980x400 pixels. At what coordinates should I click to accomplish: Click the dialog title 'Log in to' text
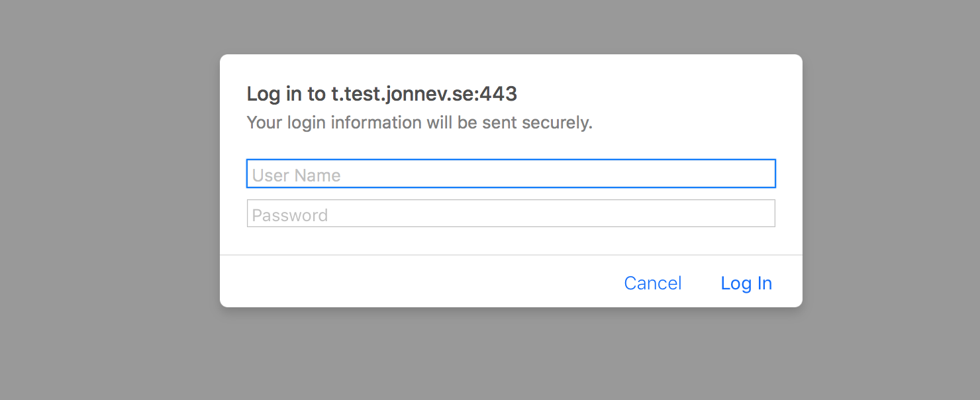coord(286,94)
